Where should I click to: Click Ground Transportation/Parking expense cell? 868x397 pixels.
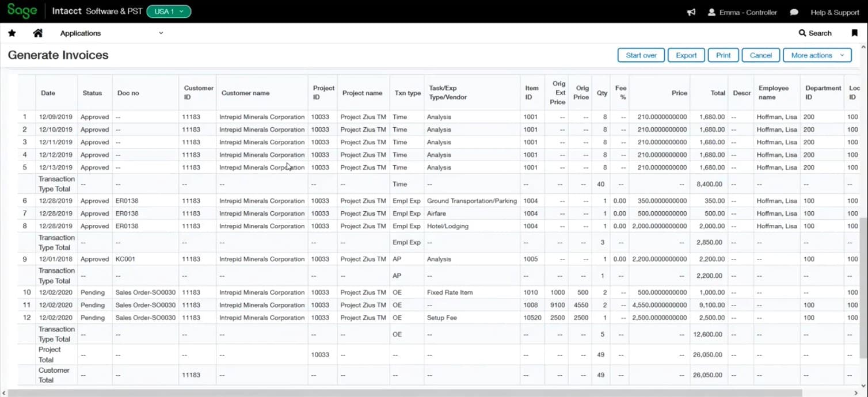pyautogui.click(x=472, y=201)
